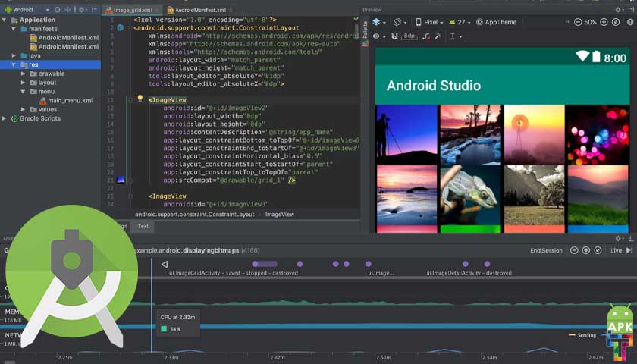Screen dimensions: 637x364
Task: Expand the drawable folder
Action: (23, 74)
